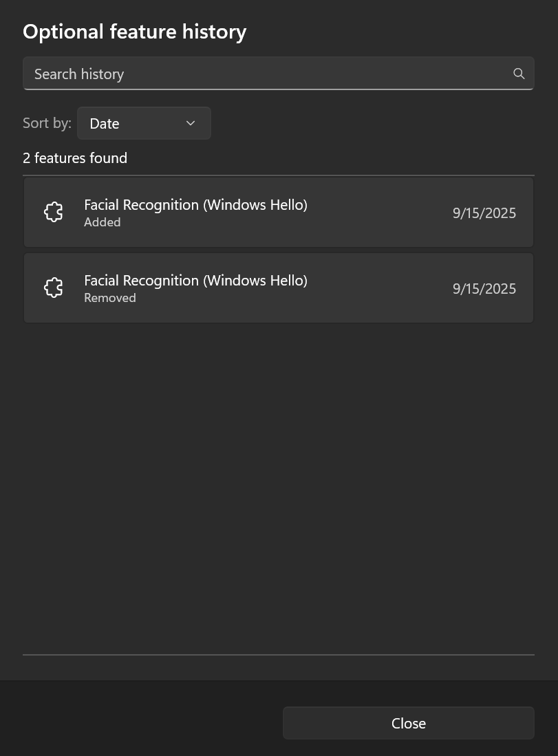The width and height of the screenshot is (558, 756).
Task: Click the puzzle piece icon on the Added entry
Action: click(53, 212)
